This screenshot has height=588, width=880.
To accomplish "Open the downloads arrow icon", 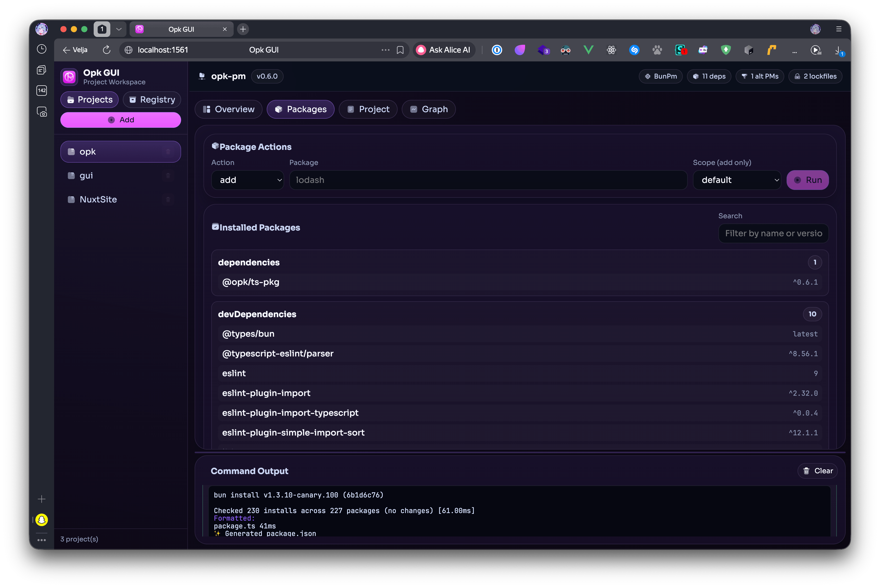I will (x=839, y=51).
